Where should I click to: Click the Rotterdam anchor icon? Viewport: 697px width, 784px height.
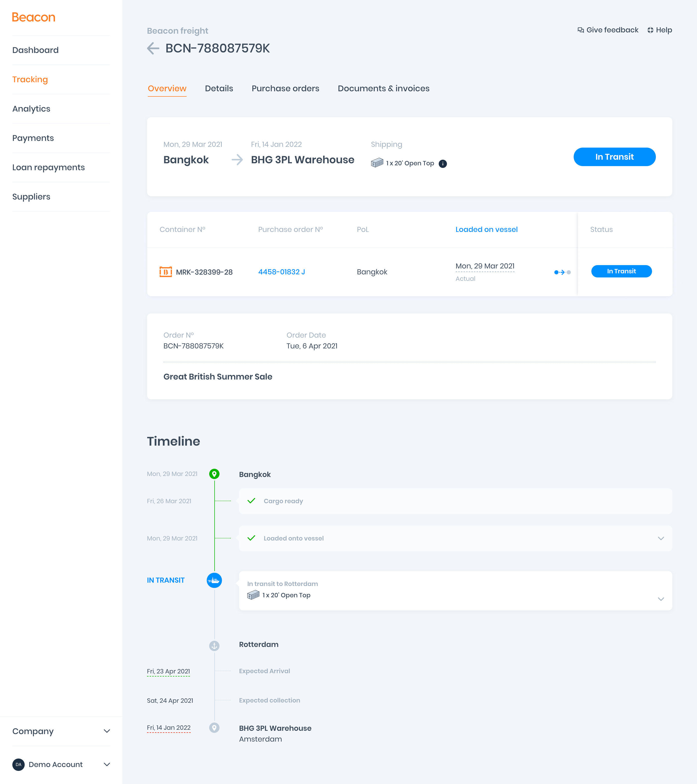click(214, 646)
